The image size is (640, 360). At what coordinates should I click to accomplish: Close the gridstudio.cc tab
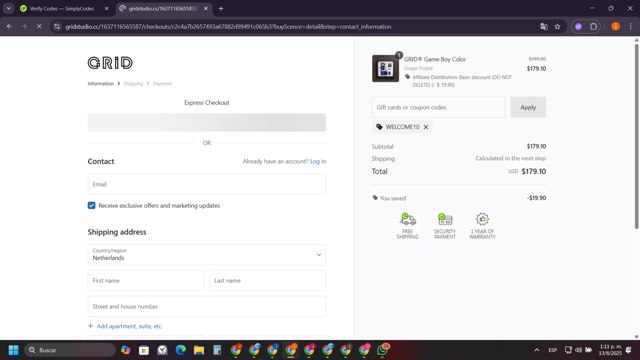tap(206, 8)
